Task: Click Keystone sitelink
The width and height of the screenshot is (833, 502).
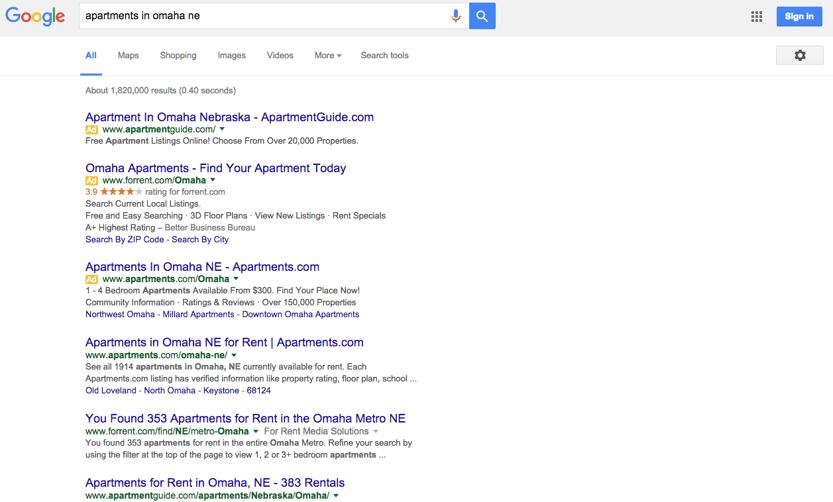Action: [221, 390]
